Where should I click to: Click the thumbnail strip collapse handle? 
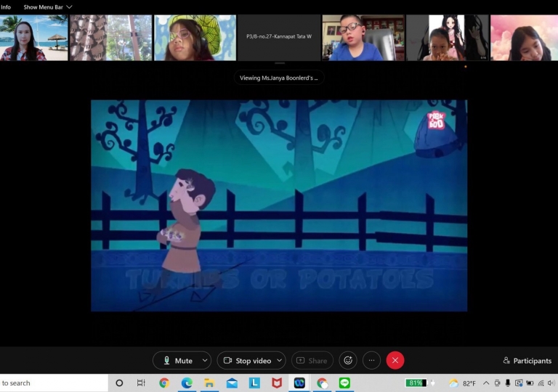(x=280, y=63)
